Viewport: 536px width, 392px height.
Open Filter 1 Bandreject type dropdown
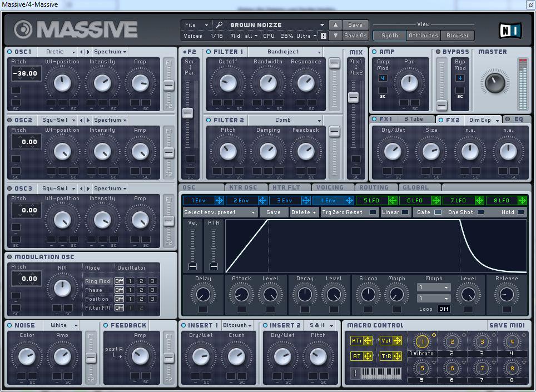tap(285, 52)
